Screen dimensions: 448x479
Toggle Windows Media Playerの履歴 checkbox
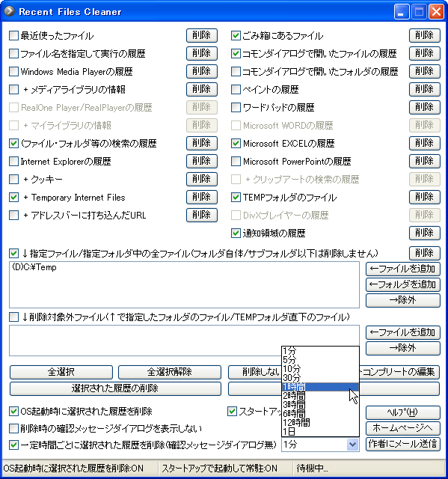click(13, 72)
